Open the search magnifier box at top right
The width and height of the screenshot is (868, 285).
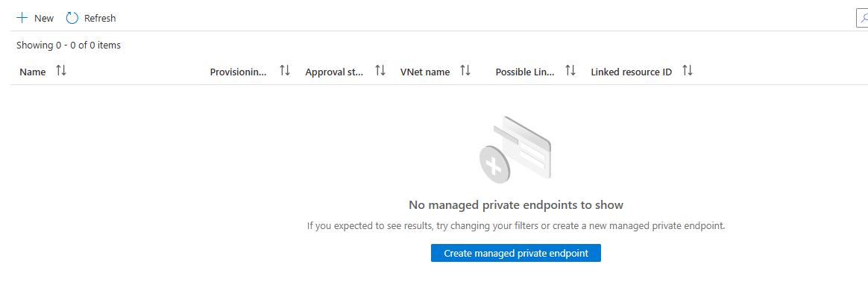point(862,18)
